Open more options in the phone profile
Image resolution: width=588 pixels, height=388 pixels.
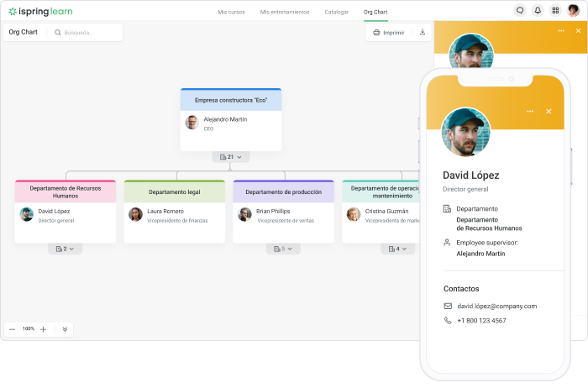point(530,112)
